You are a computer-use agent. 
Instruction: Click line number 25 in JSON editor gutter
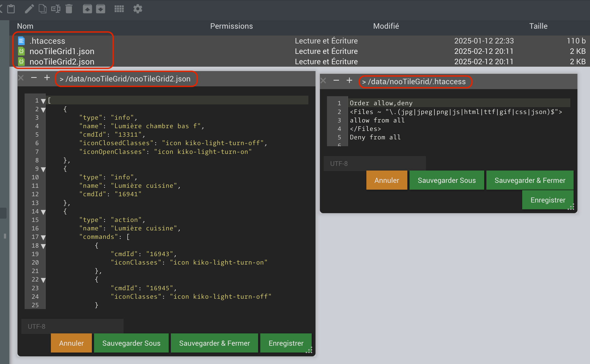point(35,305)
